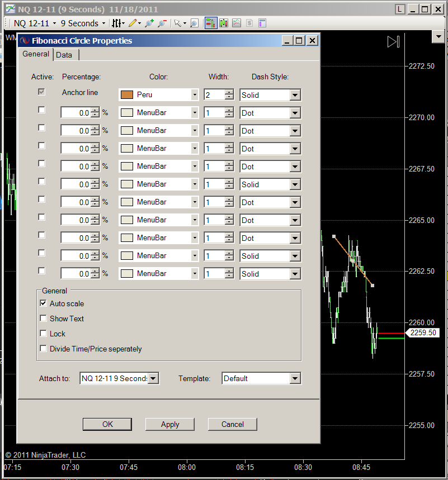Click the orange Fibonacci anchor line on chart

353,260
